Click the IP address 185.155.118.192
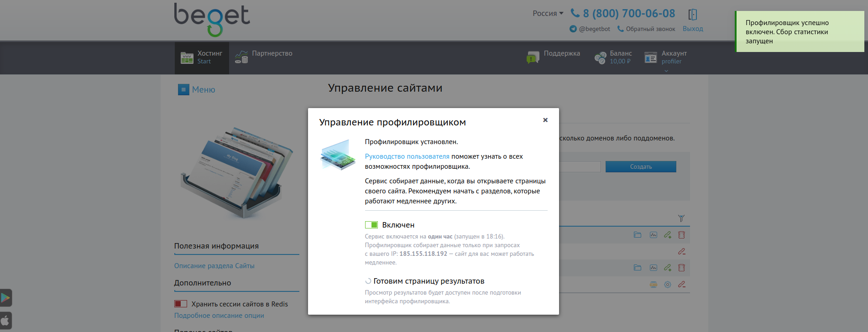Image resolution: width=868 pixels, height=332 pixels. pyautogui.click(x=423, y=254)
